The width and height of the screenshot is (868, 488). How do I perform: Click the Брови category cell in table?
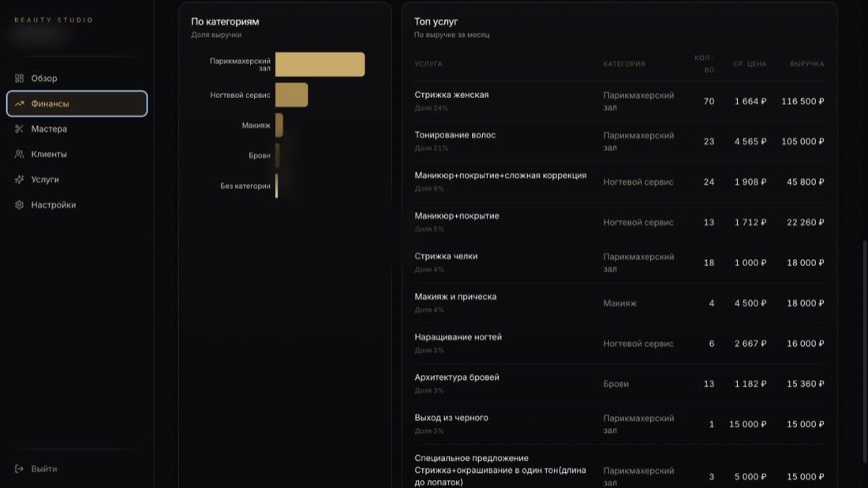click(615, 384)
